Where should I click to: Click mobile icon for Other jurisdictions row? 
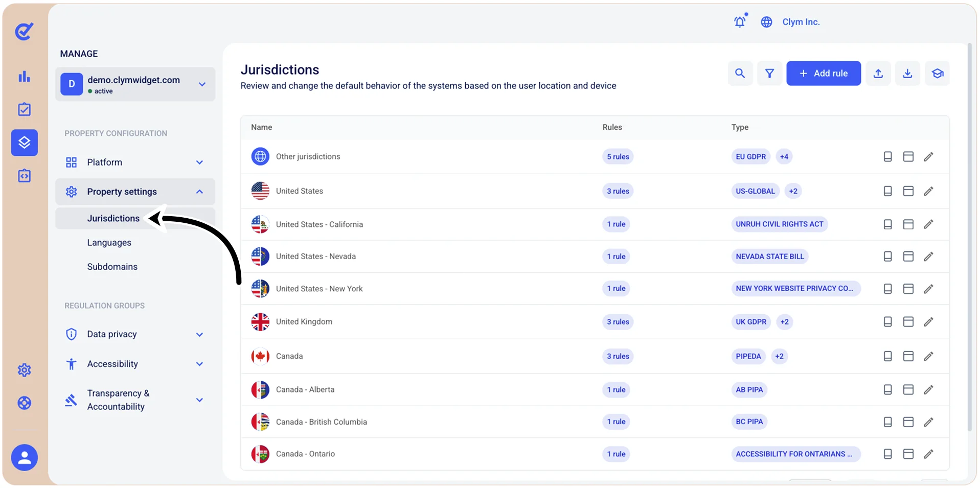pyautogui.click(x=887, y=157)
